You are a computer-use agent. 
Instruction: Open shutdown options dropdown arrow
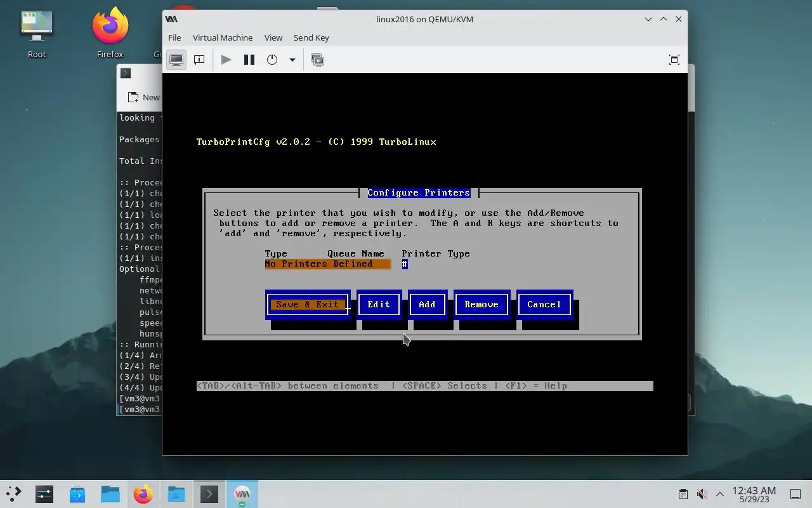coord(292,60)
